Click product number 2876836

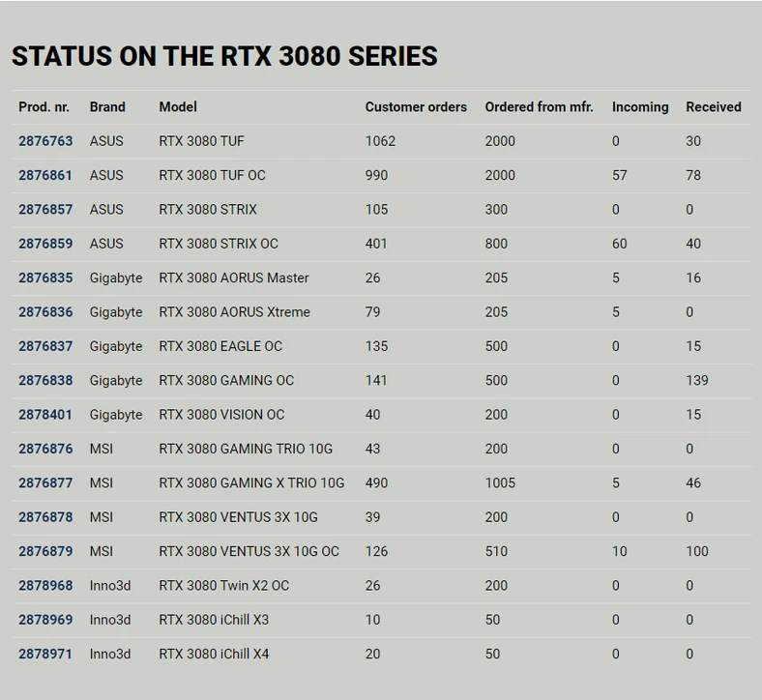coord(45,312)
